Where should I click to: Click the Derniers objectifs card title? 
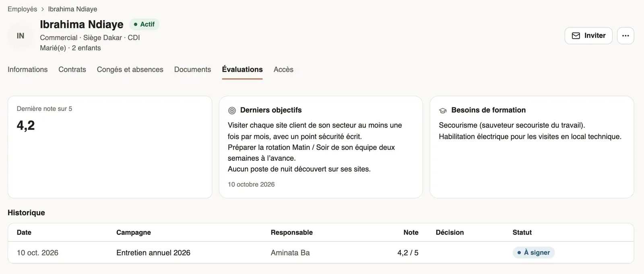click(x=271, y=110)
